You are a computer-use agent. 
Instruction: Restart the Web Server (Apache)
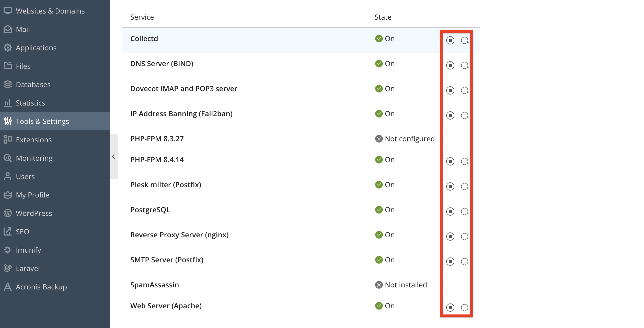tap(465, 308)
